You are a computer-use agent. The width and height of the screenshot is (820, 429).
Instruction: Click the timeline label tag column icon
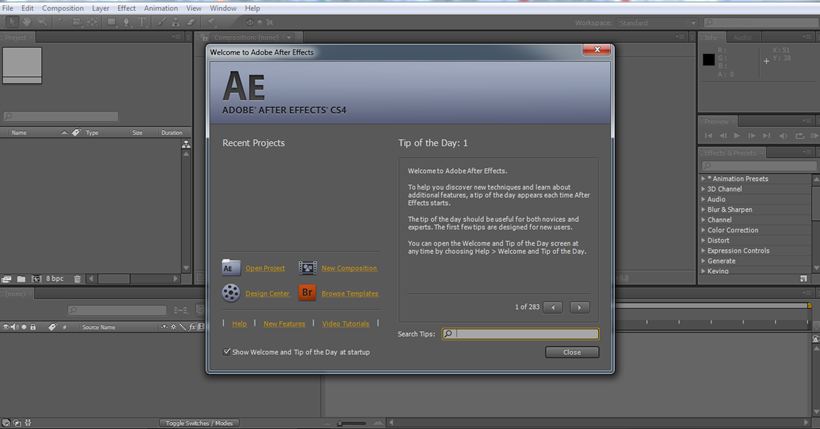click(x=52, y=327)
